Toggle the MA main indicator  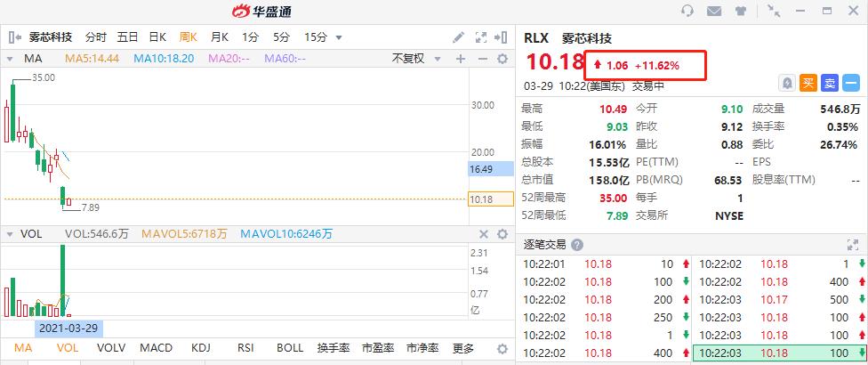pos(23,348)
